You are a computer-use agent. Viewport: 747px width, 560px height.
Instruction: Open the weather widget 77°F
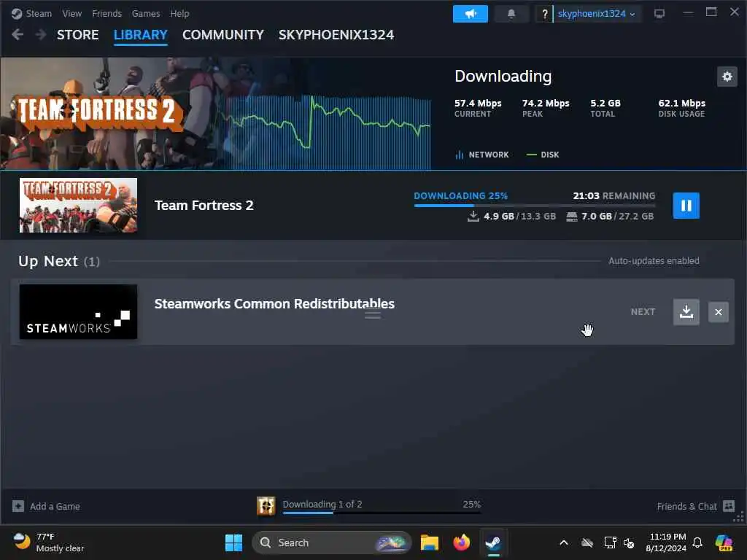48,542
